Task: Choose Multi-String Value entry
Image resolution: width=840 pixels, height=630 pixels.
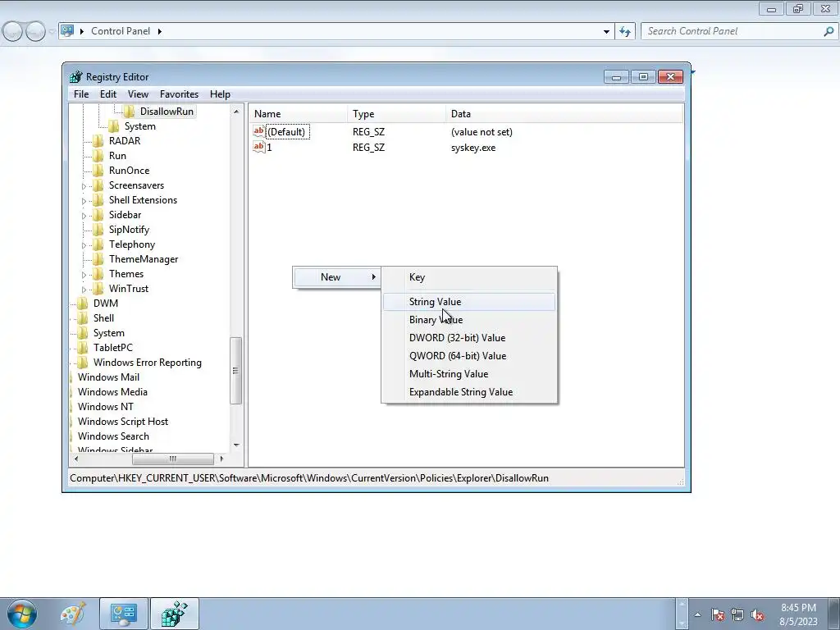Action: [x=468, y=374]
